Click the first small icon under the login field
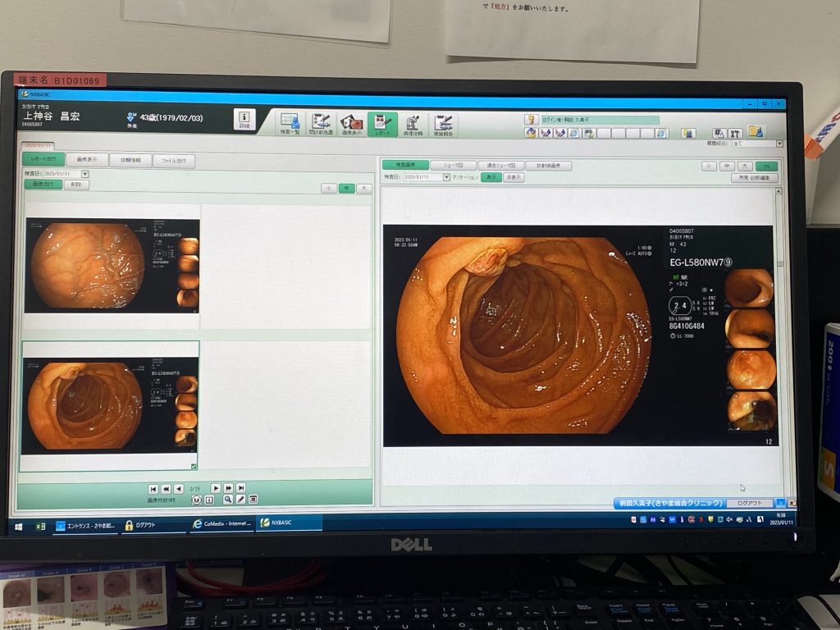This screenshot has height=630, width=840. (531, 133)
